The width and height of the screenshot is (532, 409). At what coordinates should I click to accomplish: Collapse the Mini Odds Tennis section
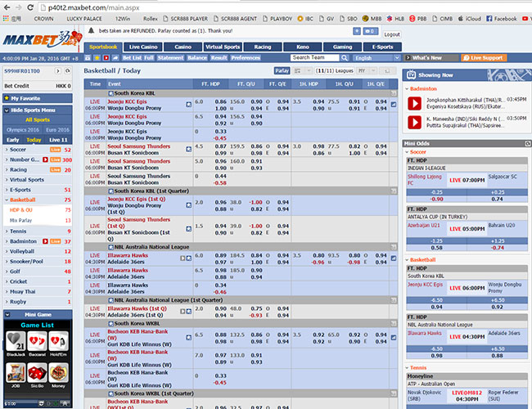coord(407,368)
